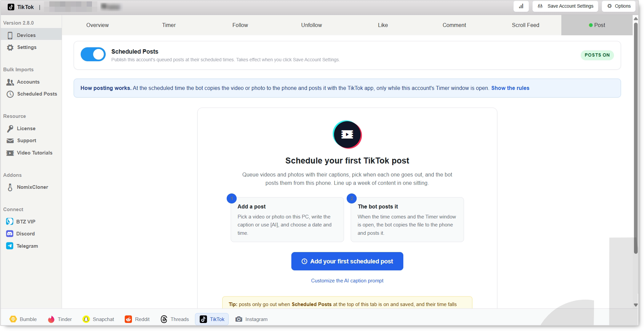Open Customize the AI caption prompt link
This screenshot has height=331, width=644.
point(347,281)
